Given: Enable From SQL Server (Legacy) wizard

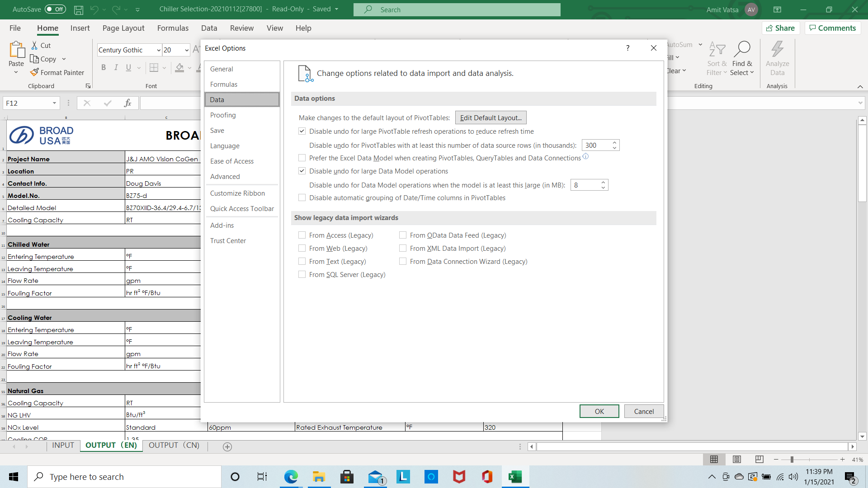Looking at the screenshot, I should [x=302, y=275].
